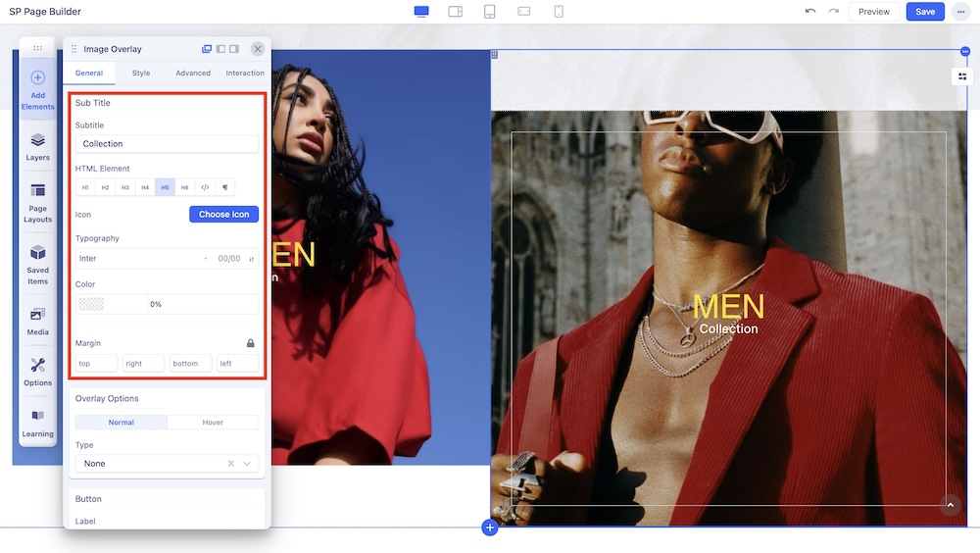
Task: Click the undo arrow in top bar
Action: pos(809,12)
